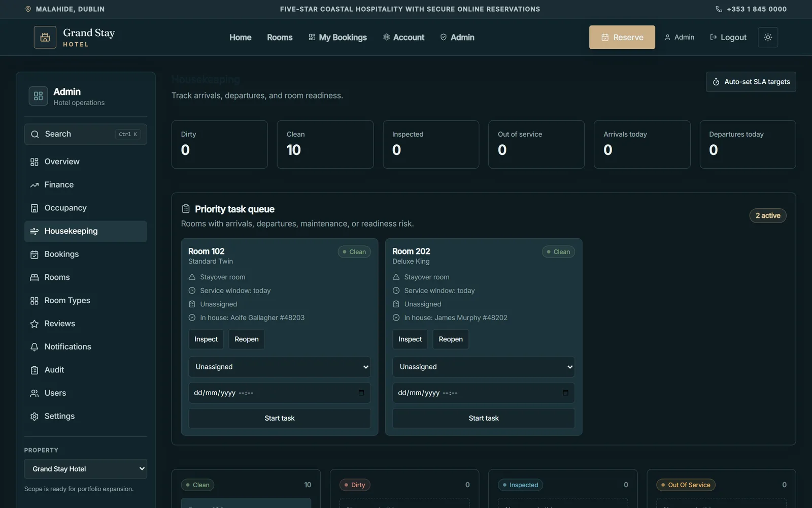Open the Property selector Grand Stay Hotel
The image size is (812, 508).
tap(86, 469)
